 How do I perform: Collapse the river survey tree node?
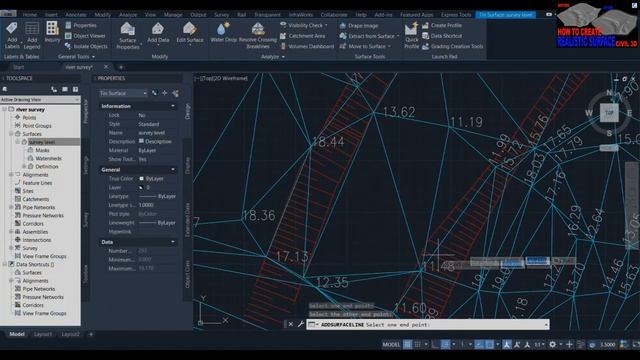4,109
